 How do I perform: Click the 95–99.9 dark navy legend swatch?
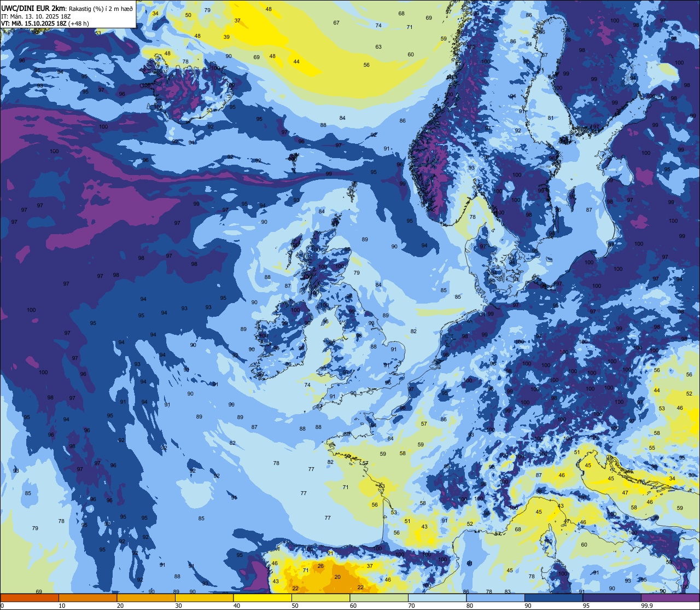tap(612, 597)
